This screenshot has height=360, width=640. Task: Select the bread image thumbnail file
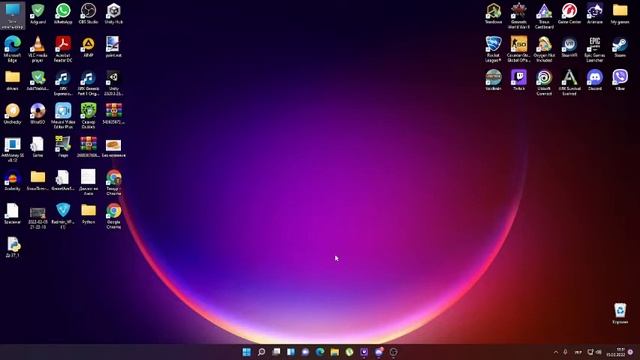coord(113,147)
